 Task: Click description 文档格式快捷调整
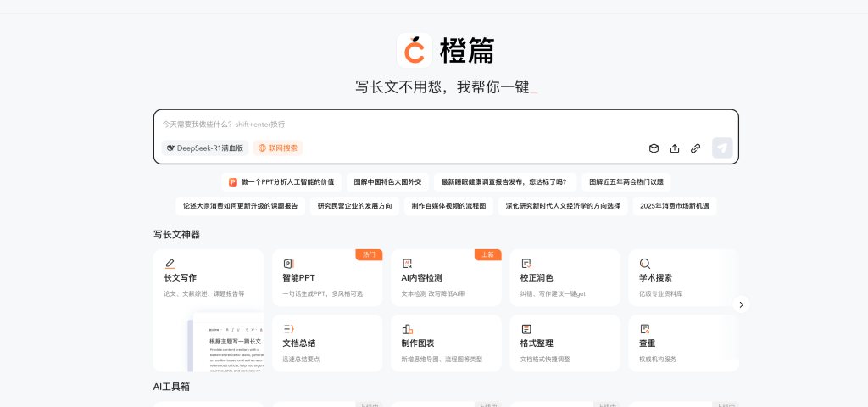click(x=545, y=359)
